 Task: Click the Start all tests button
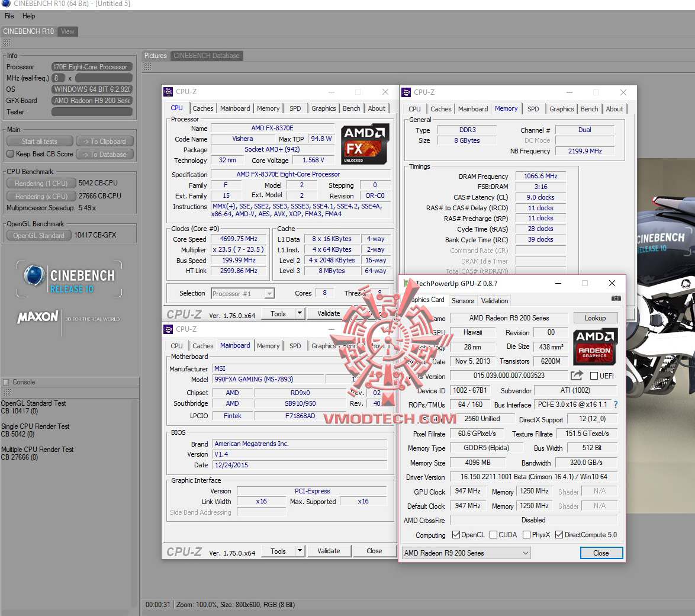(40, 142)
